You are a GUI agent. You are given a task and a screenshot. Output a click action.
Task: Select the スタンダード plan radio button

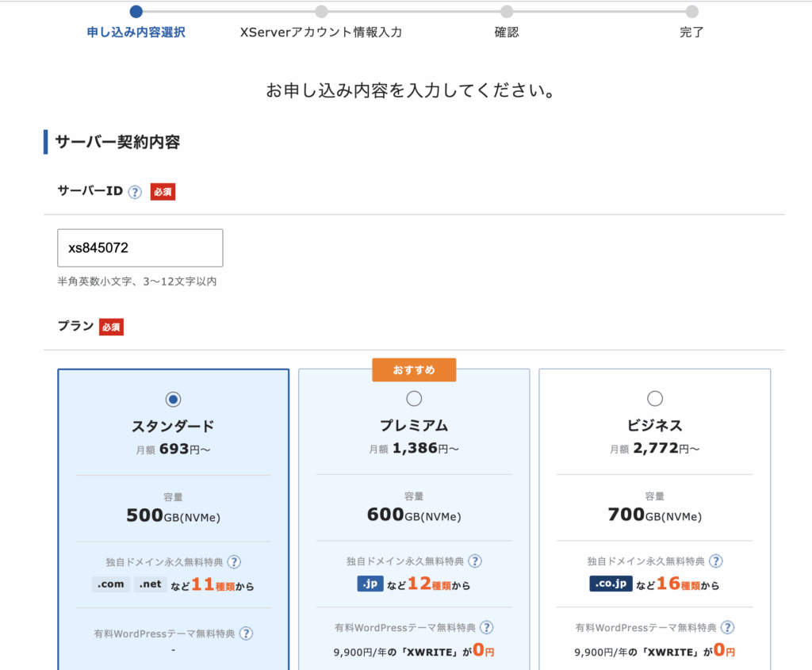[x=173, y=399]
